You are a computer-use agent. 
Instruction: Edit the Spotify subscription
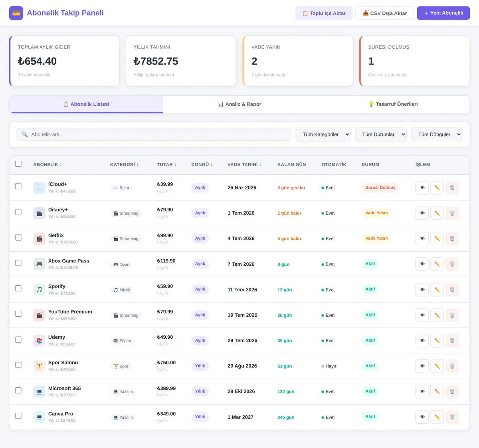pos(437,290)
